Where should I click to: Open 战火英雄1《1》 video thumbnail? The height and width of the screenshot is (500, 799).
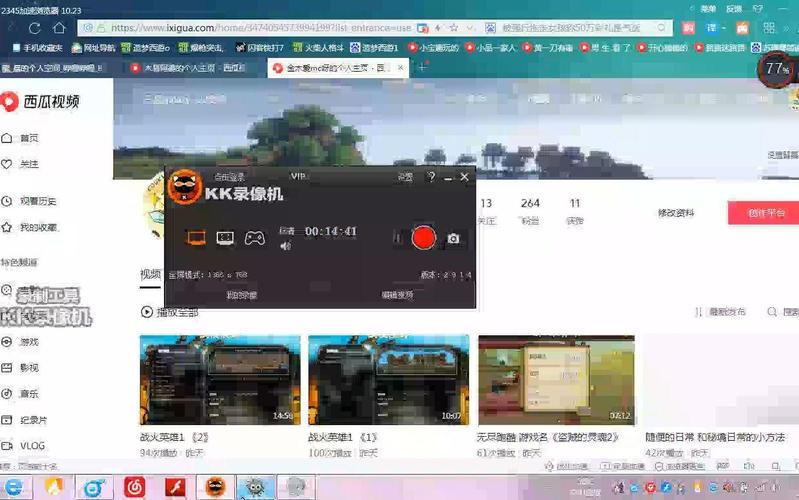389,380
